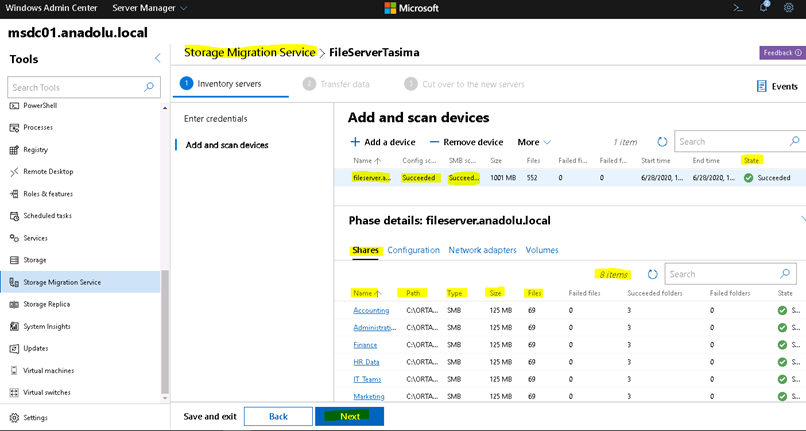Open the Updates tool icon
The height and width of the screenshot is (431, 806).
14,349
